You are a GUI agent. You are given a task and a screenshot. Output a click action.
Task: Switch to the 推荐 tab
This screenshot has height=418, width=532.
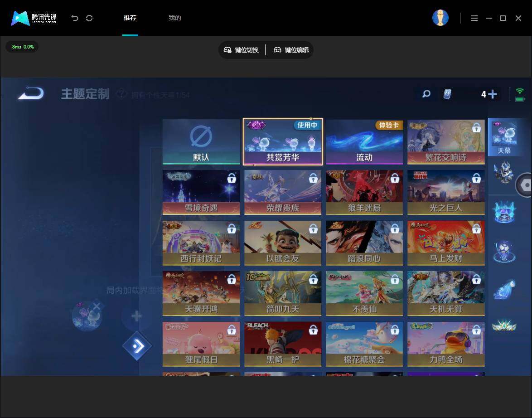coord(130,18)
